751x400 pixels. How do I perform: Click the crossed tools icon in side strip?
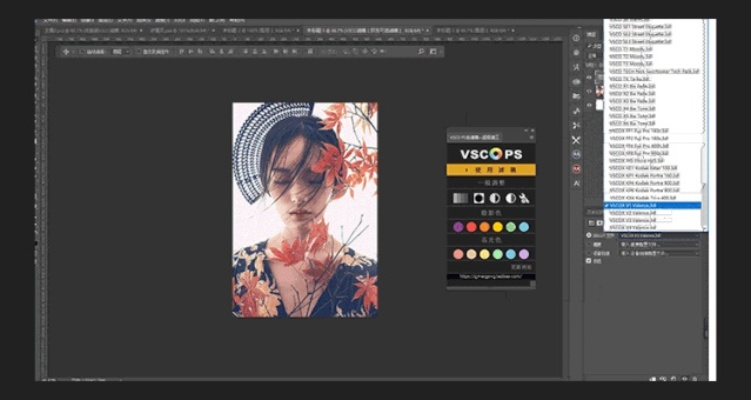(576, 140)
